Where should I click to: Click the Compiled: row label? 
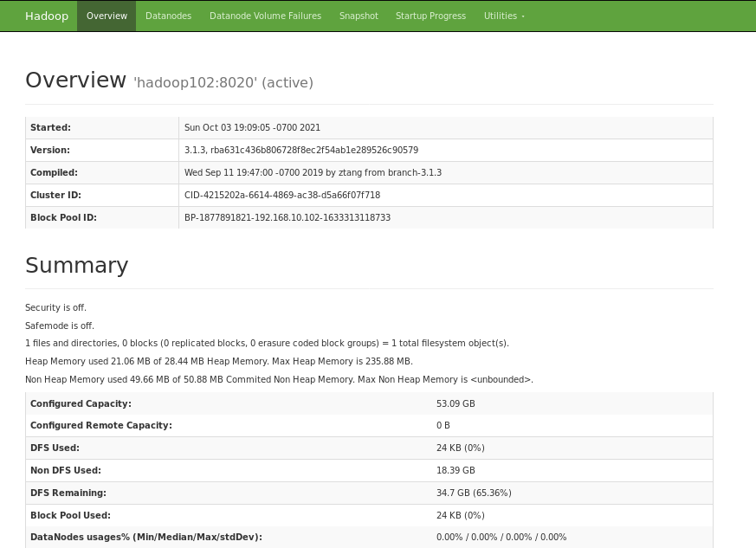point(54,172)
